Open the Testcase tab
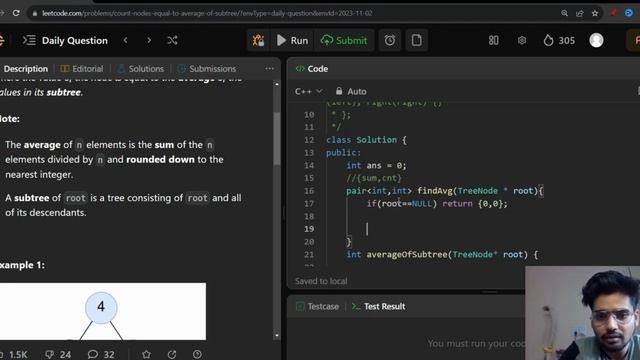 318,306
